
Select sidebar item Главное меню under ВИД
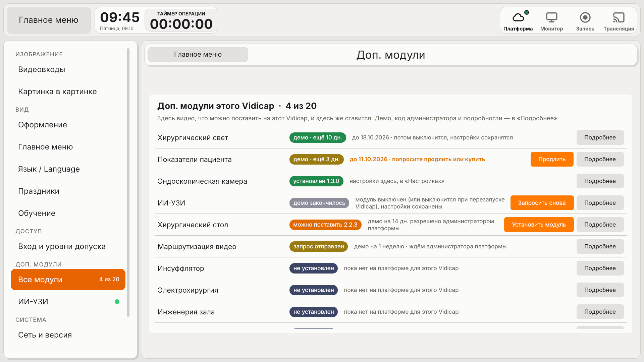(68, 147)
